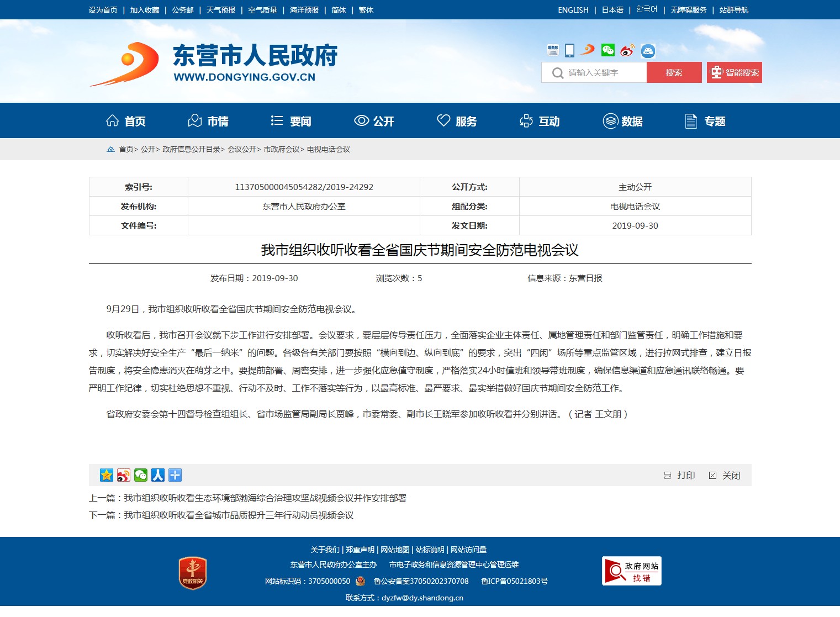The image size is (840, 617).
Task: Open the mobile phone version icon
Action: tap(569, 51)
